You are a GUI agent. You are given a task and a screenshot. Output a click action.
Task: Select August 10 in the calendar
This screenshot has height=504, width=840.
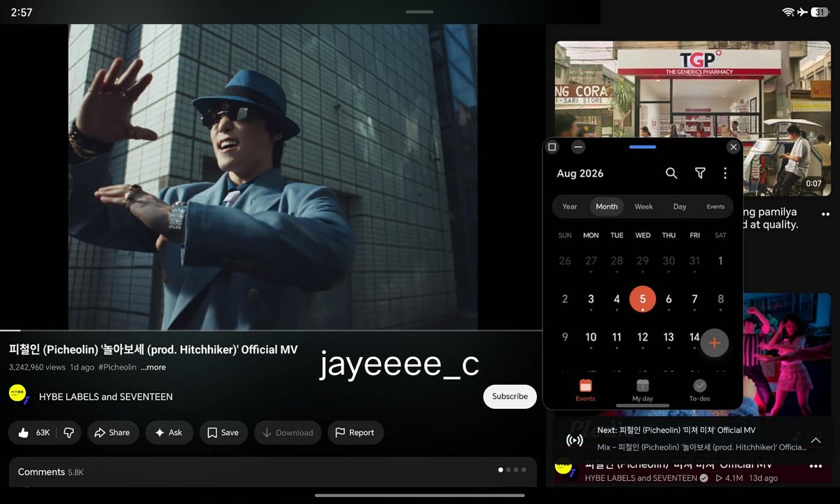click(x=591, y=337)
